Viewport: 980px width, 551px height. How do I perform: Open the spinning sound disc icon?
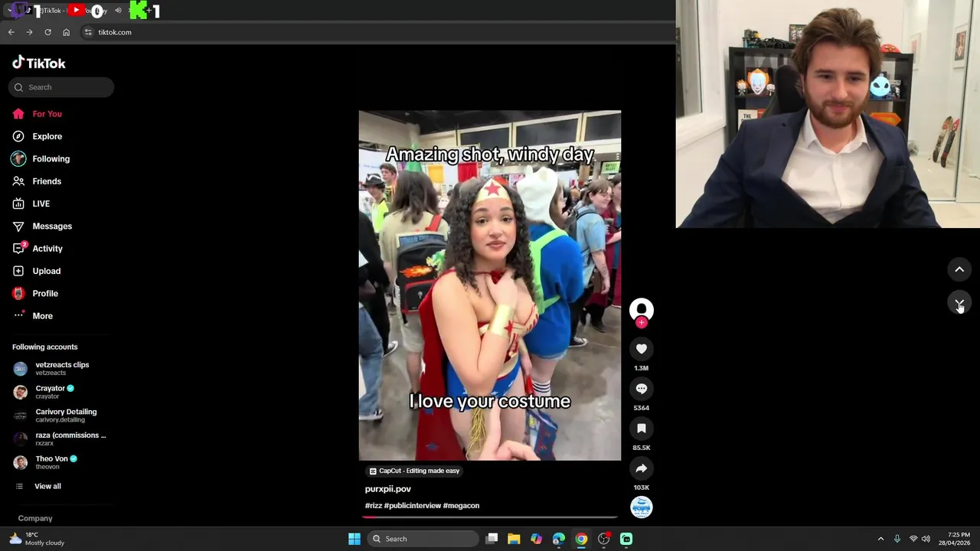point(642,507)
